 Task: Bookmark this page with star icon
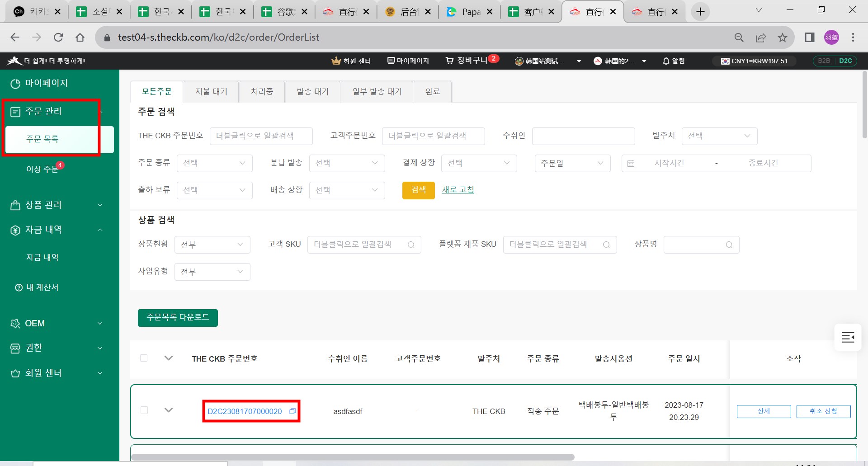point(783,38)
